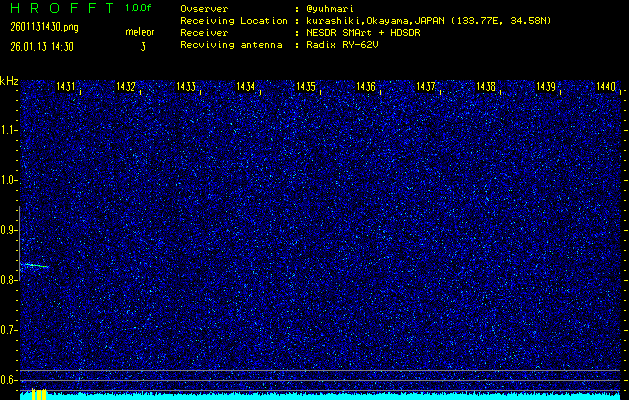
Task: Click the 0.7 frequency axis label
Action: point(9,330)
